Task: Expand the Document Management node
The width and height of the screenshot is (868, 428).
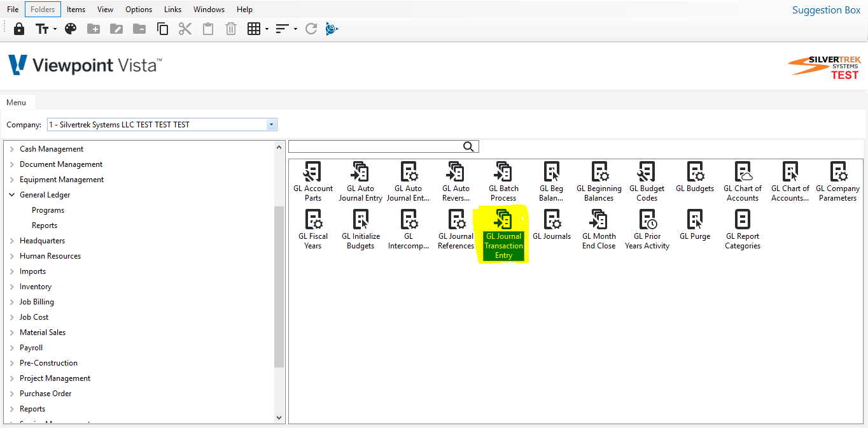Action: click(x=12, y=164)
